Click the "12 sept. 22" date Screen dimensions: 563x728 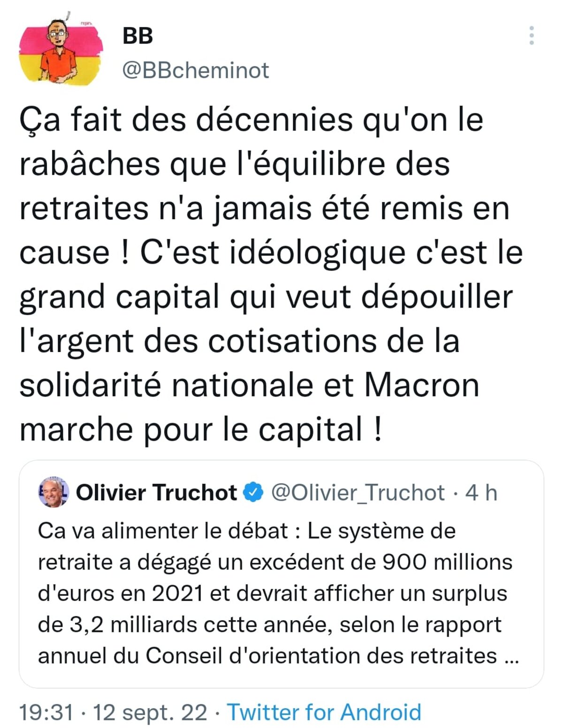pyautogui.click(x=150, y=713)
